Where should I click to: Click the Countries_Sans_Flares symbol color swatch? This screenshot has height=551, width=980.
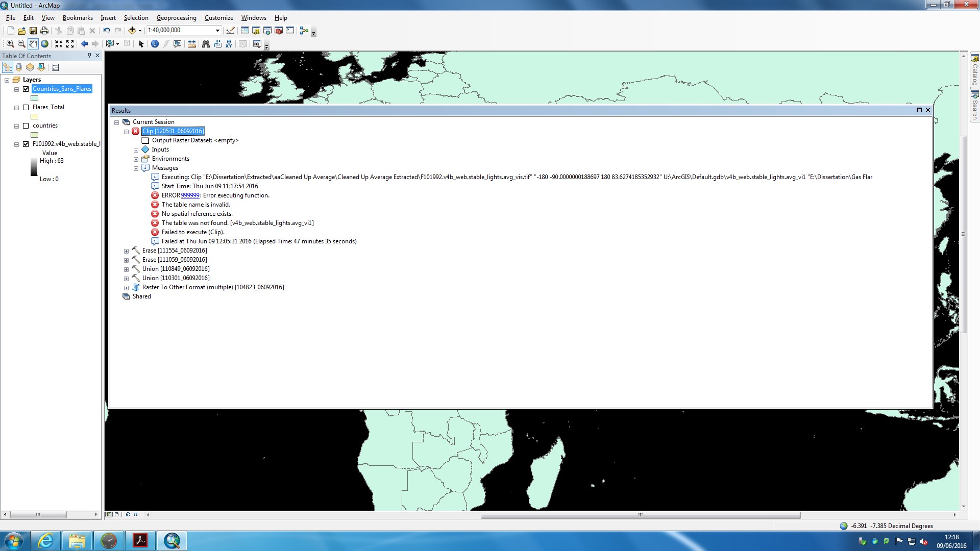coord(35,98)
